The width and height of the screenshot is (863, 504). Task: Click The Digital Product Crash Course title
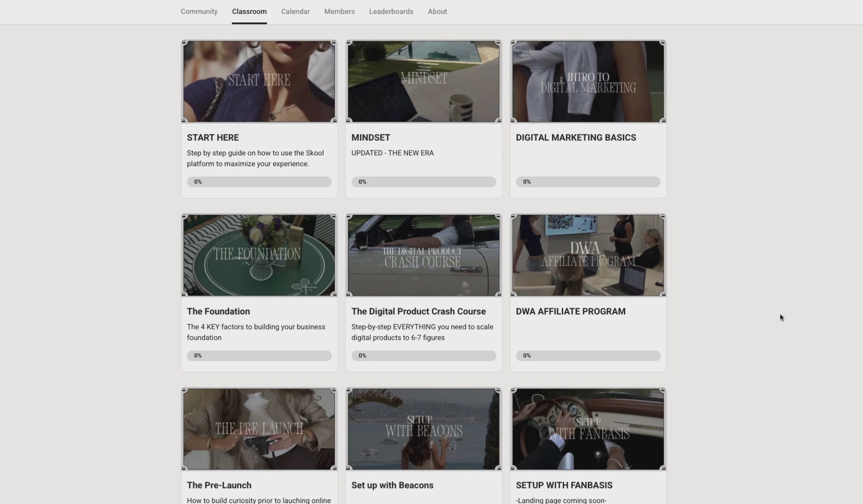418,311
